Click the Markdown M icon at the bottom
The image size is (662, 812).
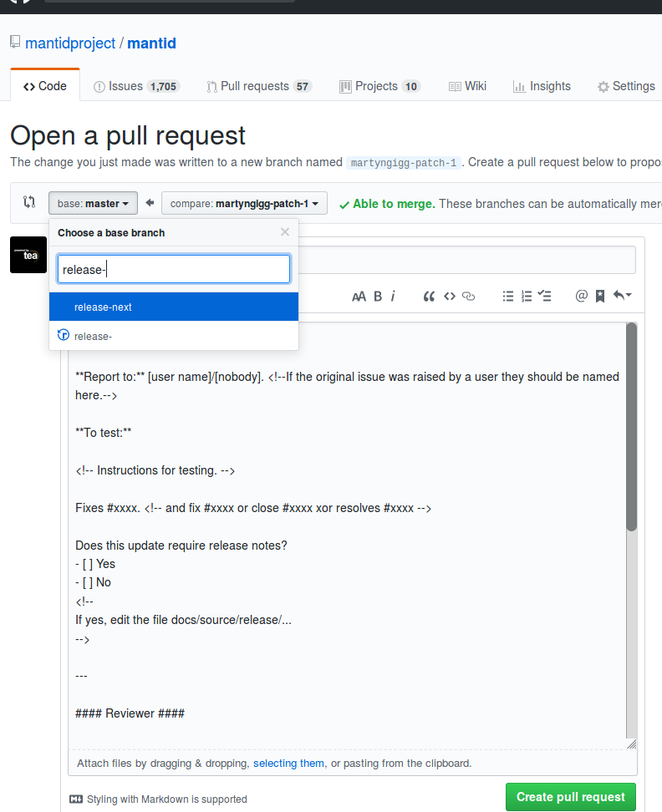[x=75, y=799]
